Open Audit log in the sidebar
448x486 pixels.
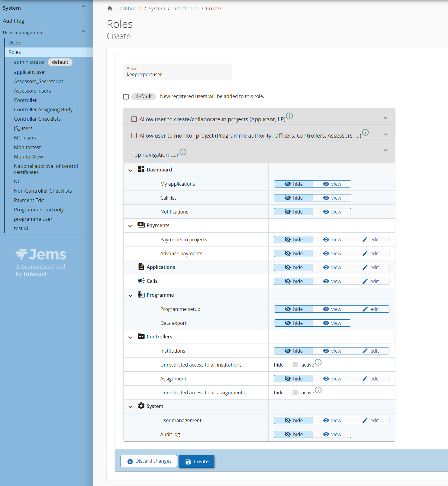pyautogui.click(x=14, y=21)
